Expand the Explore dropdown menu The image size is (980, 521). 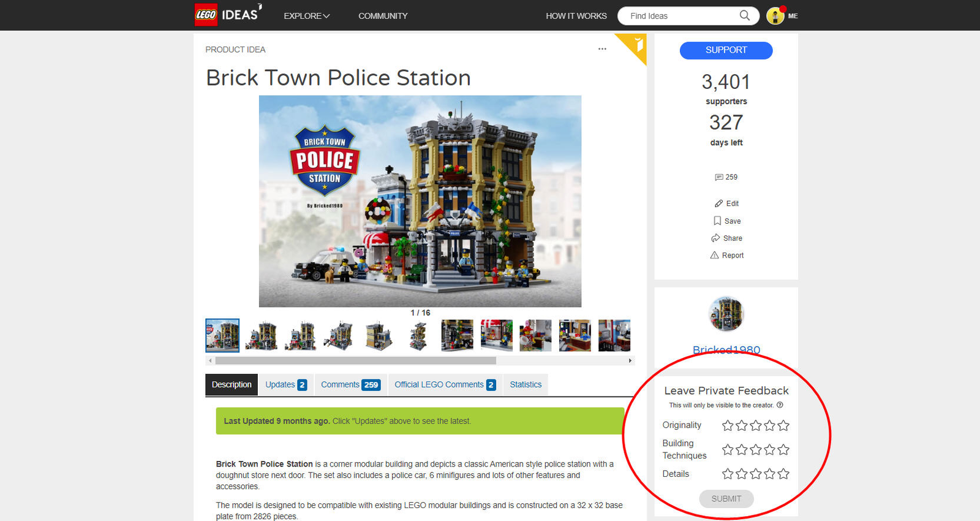(x=306, y=16)
